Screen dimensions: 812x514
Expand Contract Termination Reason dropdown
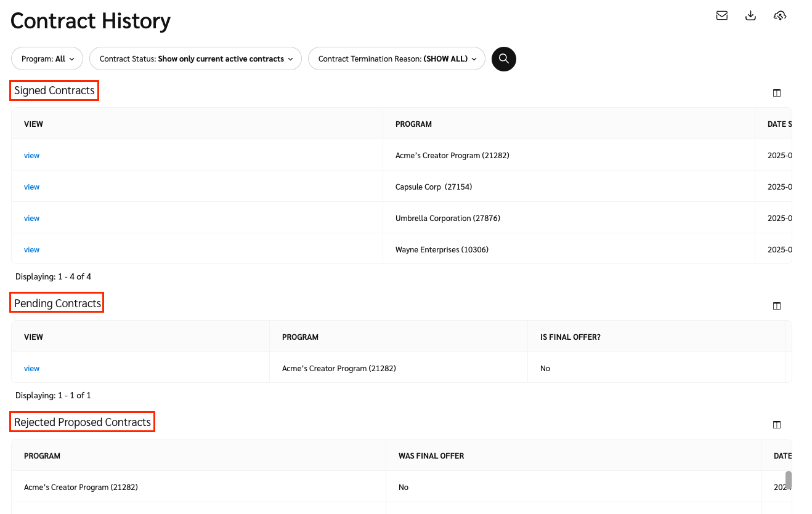click(397, 59)
